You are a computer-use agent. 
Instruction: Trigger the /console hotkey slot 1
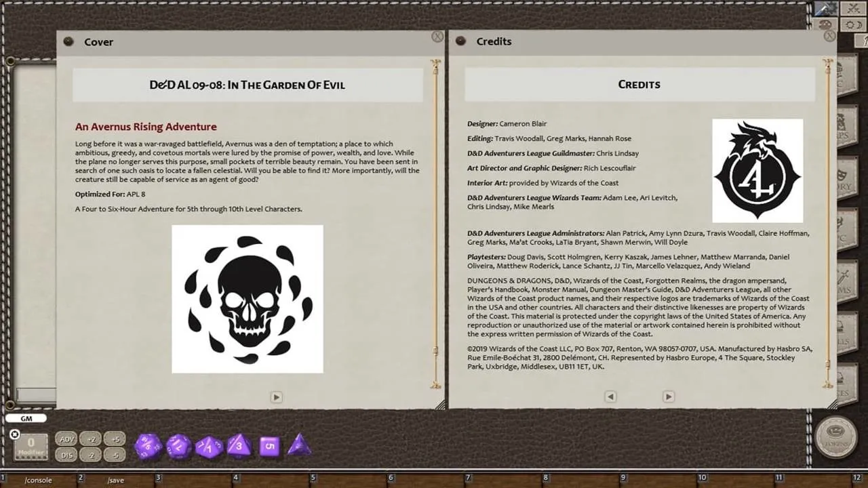coord(38,480)
